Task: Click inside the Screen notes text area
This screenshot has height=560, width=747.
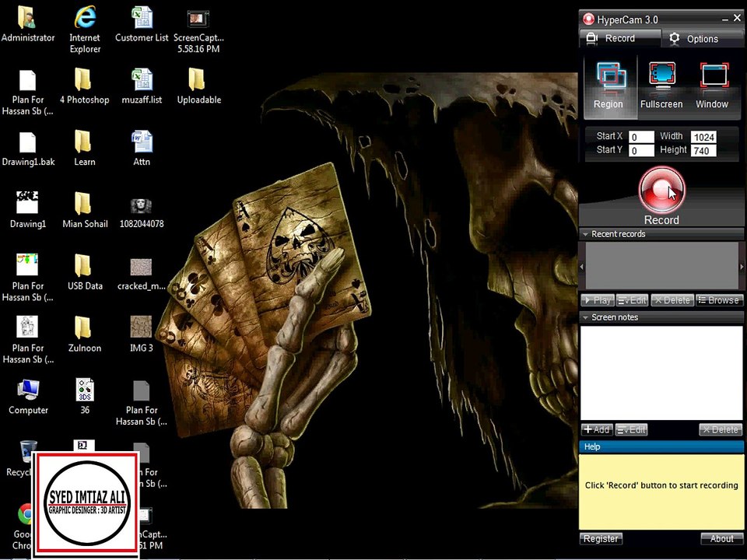Action: click(661, 373)
